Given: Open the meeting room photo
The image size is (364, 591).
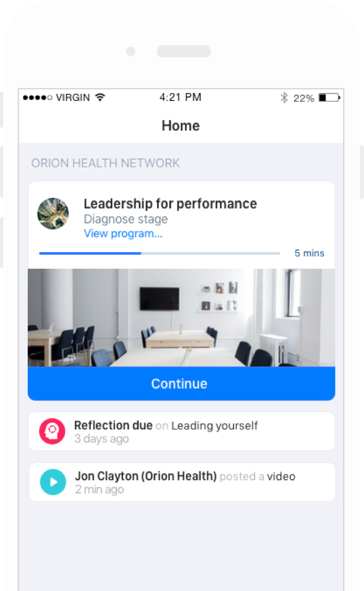Looking at the screenshot, I should pyautogui.click(x=181, y=318).
